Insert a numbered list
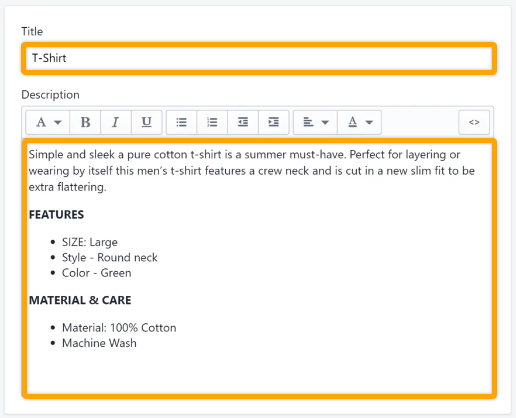 (x=212, y=122)
